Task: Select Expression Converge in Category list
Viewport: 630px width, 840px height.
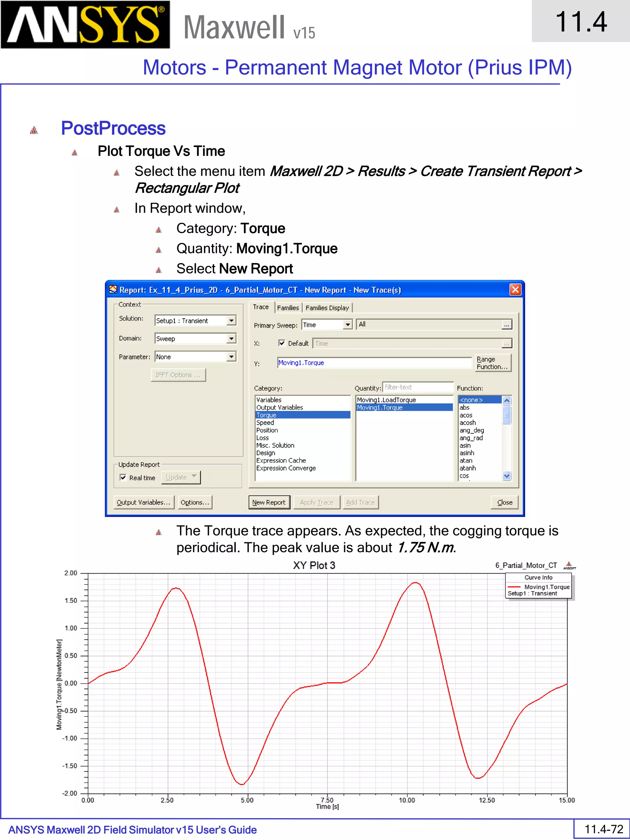Action: point(303,468)
